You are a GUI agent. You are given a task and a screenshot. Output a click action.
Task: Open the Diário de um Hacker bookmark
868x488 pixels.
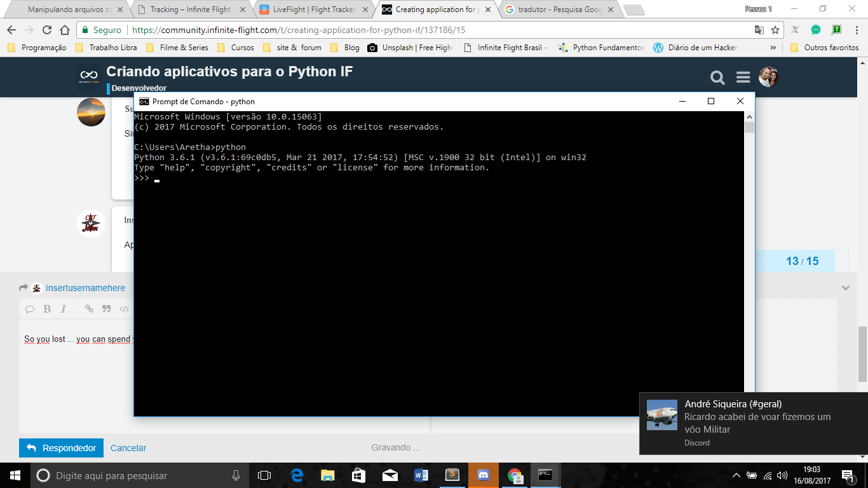point(696,48)
